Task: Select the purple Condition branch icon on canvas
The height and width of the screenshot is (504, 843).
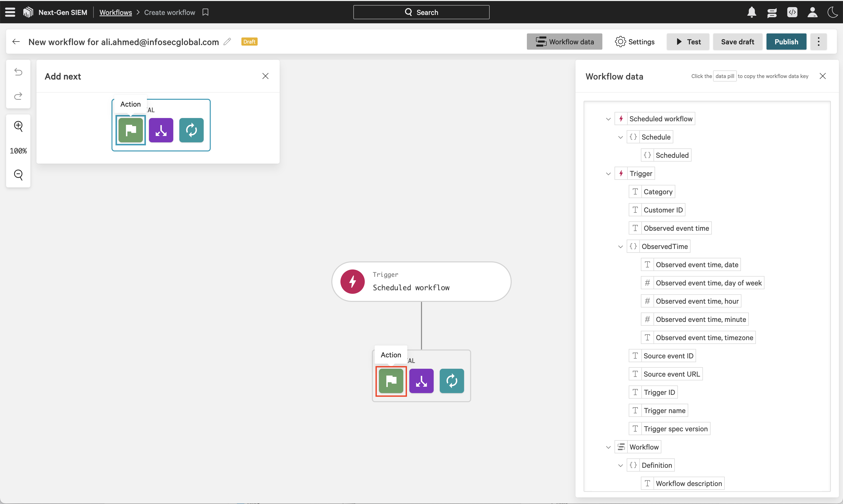Action: point(421,381)
